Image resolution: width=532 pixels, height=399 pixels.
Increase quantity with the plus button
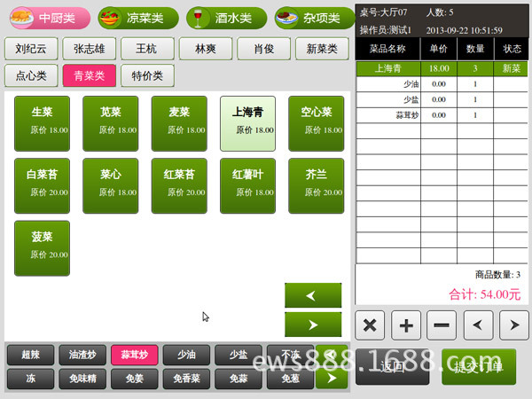pyautogui.click(x=406, y=325)
